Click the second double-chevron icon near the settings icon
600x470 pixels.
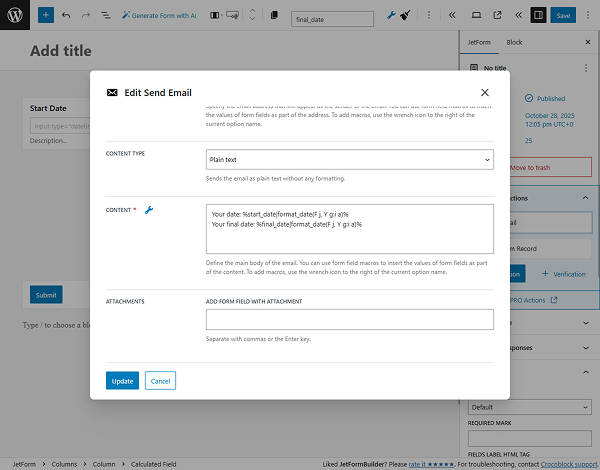[518, 15]
